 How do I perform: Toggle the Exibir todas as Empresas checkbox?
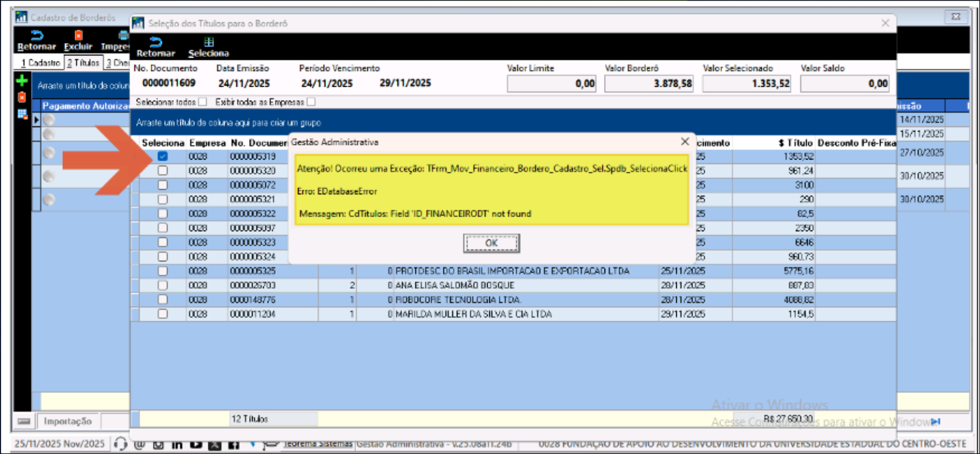311,102
